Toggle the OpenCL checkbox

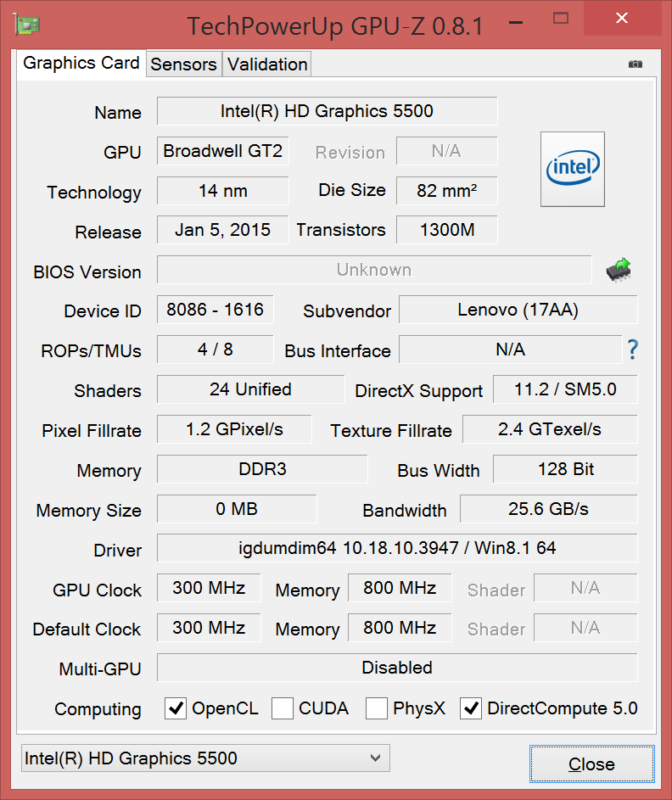[x=176, y=708]
